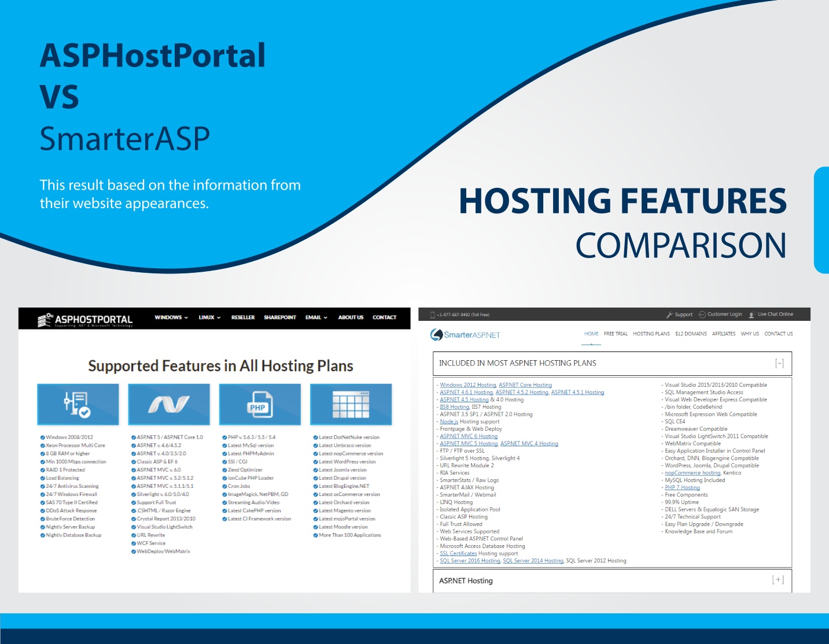829x644 pixels.
Task: Go to SmarterASP HOME tab
Action: (x=591, y=334)
